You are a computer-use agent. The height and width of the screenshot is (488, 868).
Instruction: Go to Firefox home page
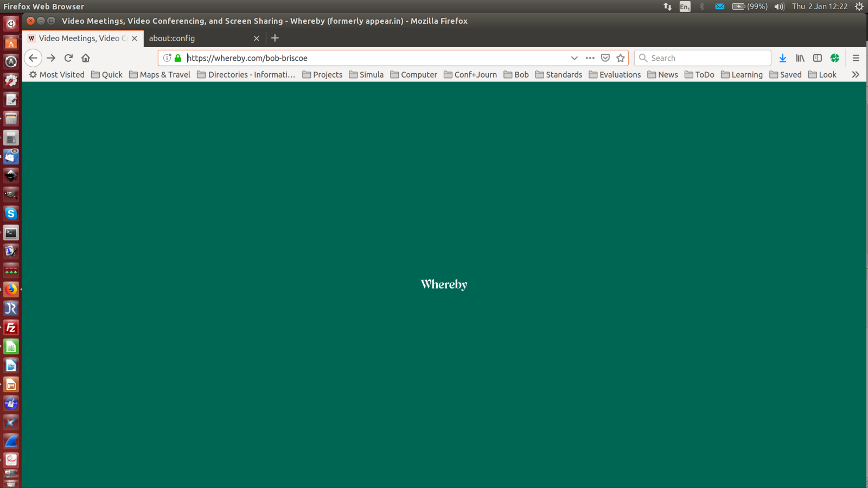click(86, 58)
